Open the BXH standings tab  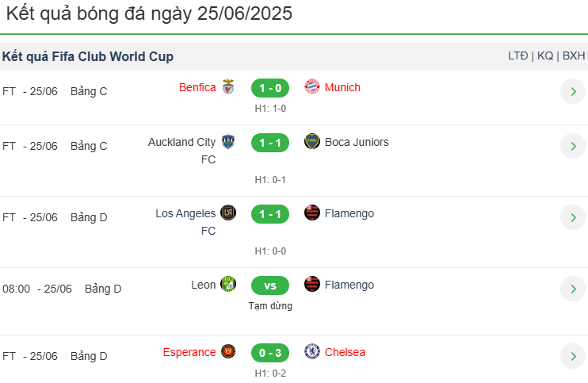(574, 56)
